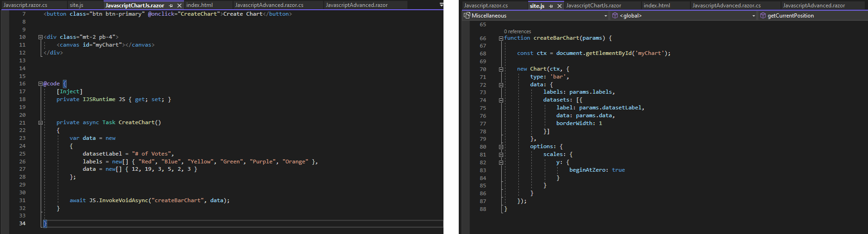Pin the site.js tab in right editor
This screenshot has width=868, height=234.
(x=551, y=6)
